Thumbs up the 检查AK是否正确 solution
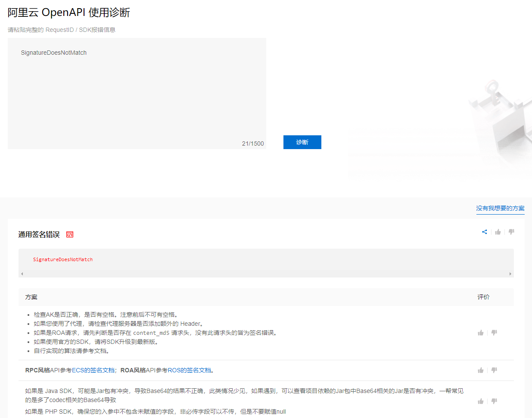This screenshot has height=418, width=532. (481, 333)
